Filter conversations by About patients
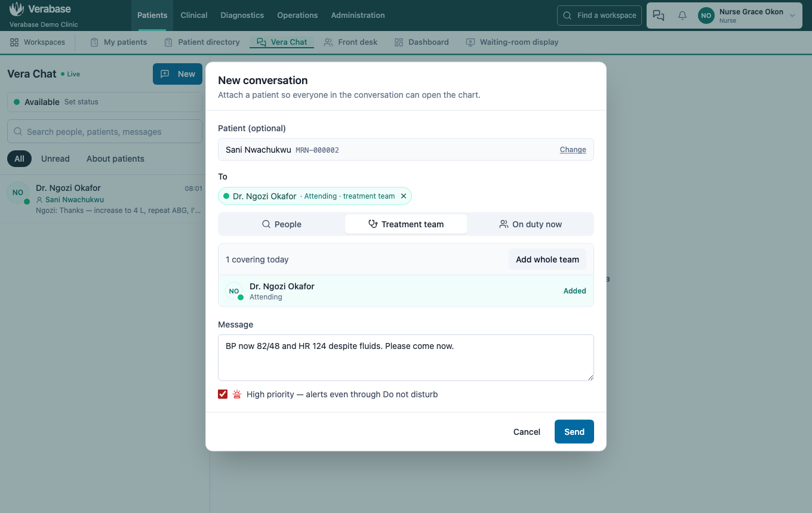812x513 pixels. [115, 159]
